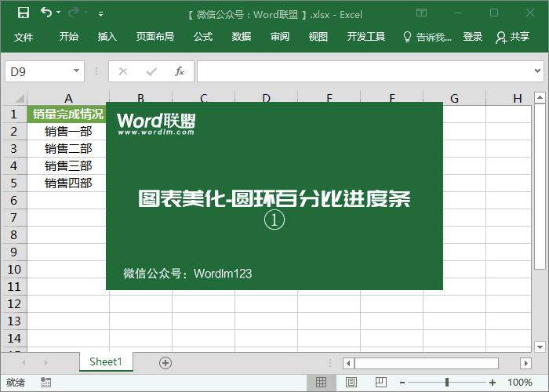
Task: Click the Insert Function fx icon
Action: (x=179, y=71)
